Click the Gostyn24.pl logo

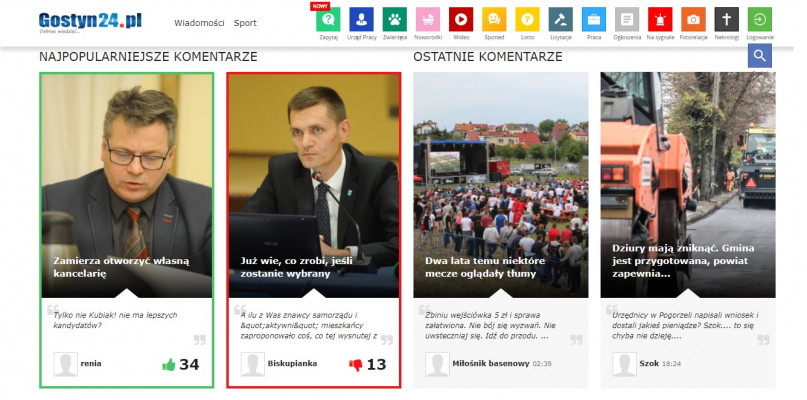tap(90, 21)
